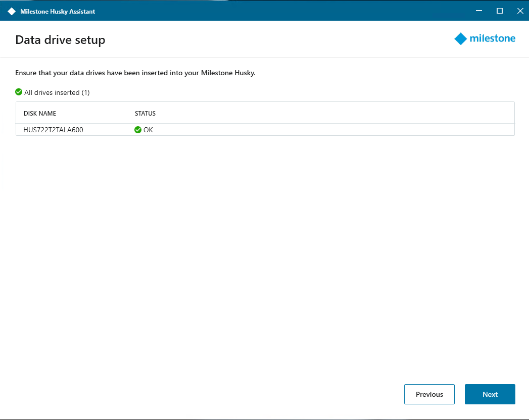Image resolution: width=529 pixels, height=420 pixels.
Task: Click the STATUS column header
Action: [145, 113]
